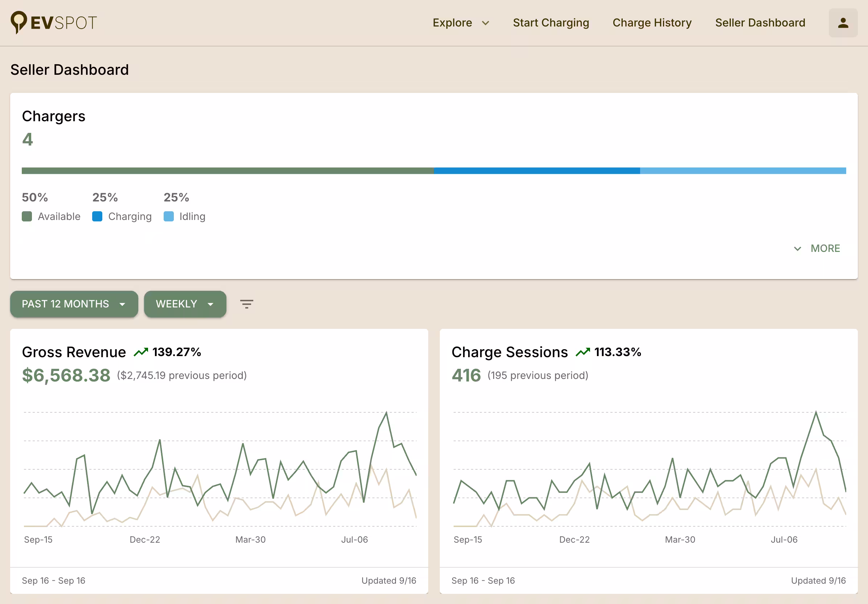Click the green trend arrow beside Gross Revenue
This screenshot has width=868, height=604.
pyautogui.click(x=141, y=352)
